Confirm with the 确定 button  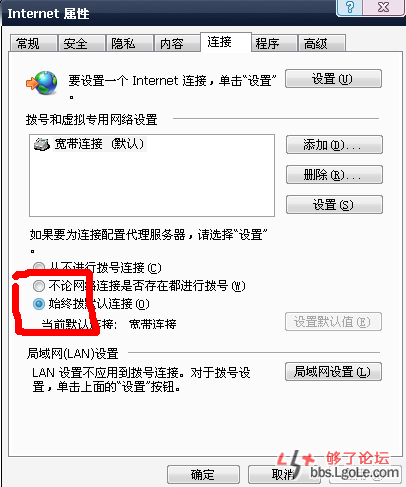[x=203, y=475]
